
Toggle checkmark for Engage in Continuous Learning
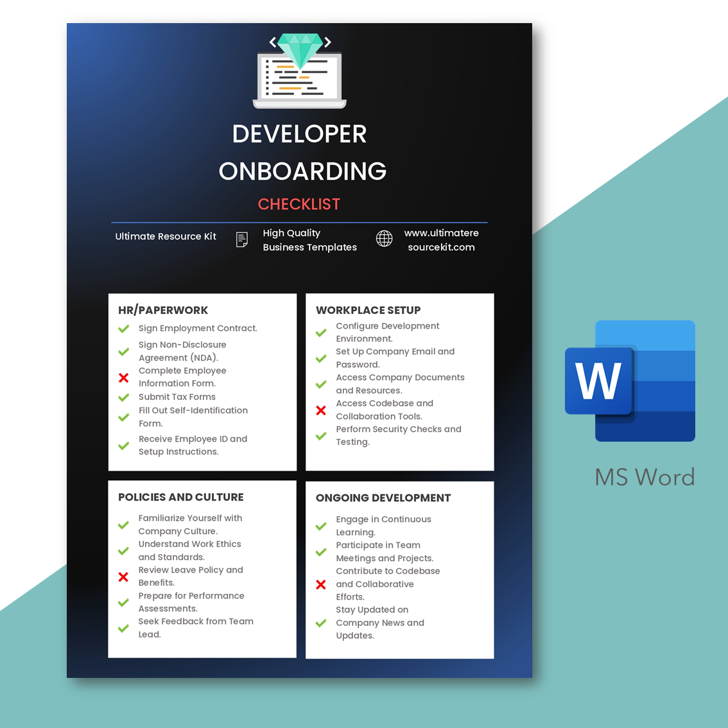coord(321,526)
